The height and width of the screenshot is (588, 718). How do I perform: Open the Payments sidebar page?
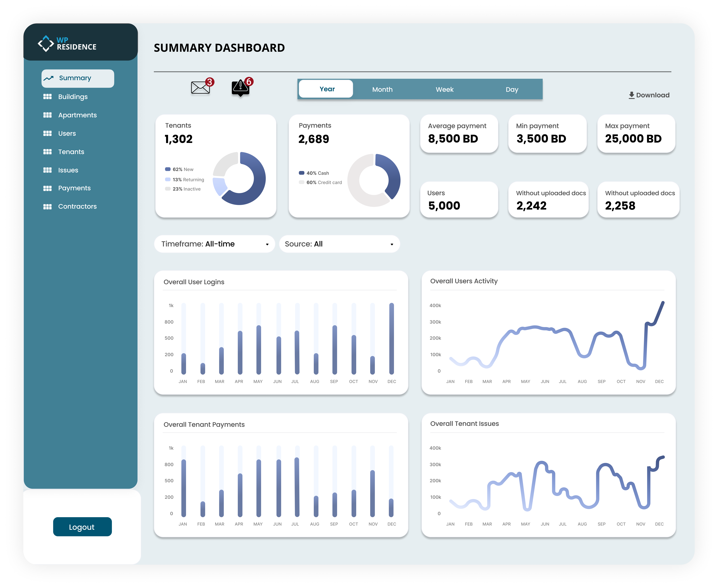pos(75,188)
